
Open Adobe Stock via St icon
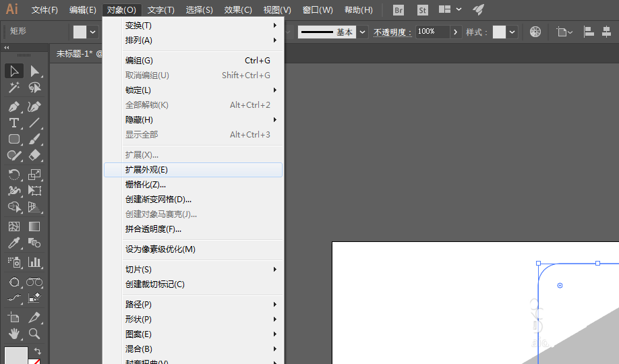click(422, 10)
